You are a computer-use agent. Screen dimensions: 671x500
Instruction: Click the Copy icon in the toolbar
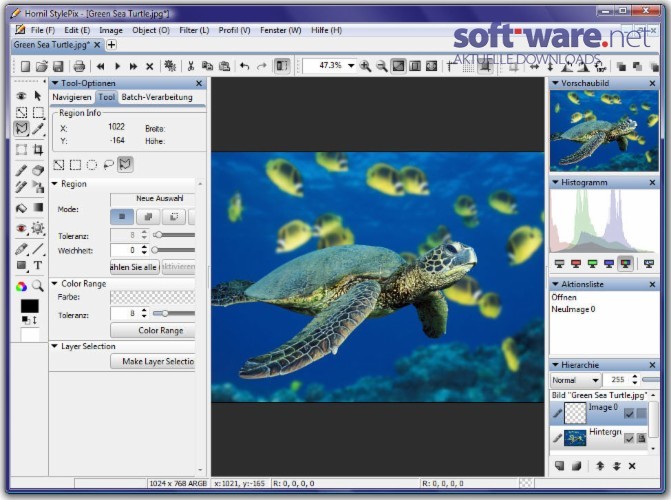[x=208, y=66]
